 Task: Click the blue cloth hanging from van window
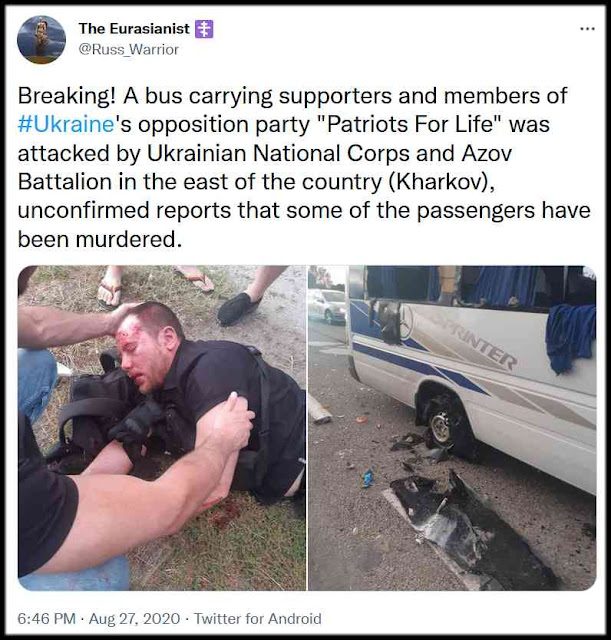coord(570,337)
